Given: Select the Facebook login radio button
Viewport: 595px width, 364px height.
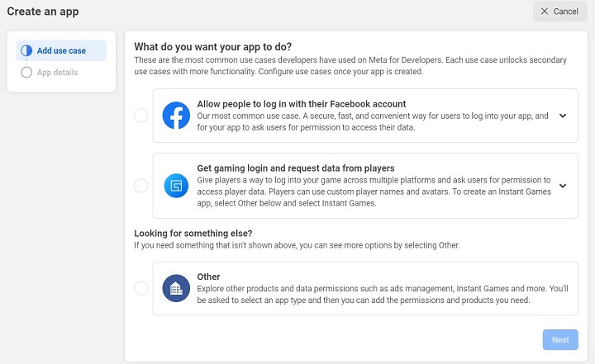Looking at the screenshot, I should pos(140,116).
